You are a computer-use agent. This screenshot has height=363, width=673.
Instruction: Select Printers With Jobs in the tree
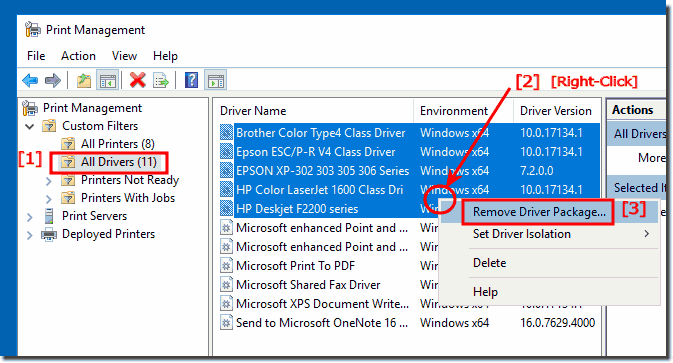click(x=128, y=198)
